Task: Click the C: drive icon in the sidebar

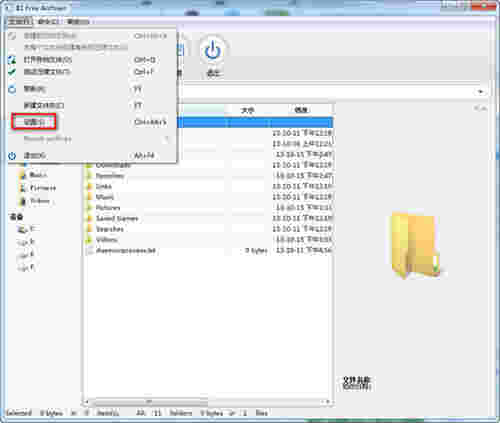Action: (23, 229)
